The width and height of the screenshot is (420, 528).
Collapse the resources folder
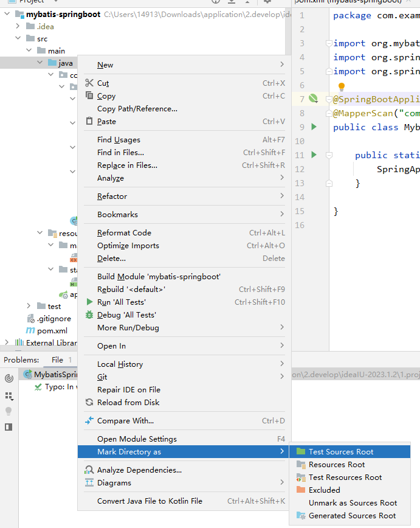tap(40, 233)
